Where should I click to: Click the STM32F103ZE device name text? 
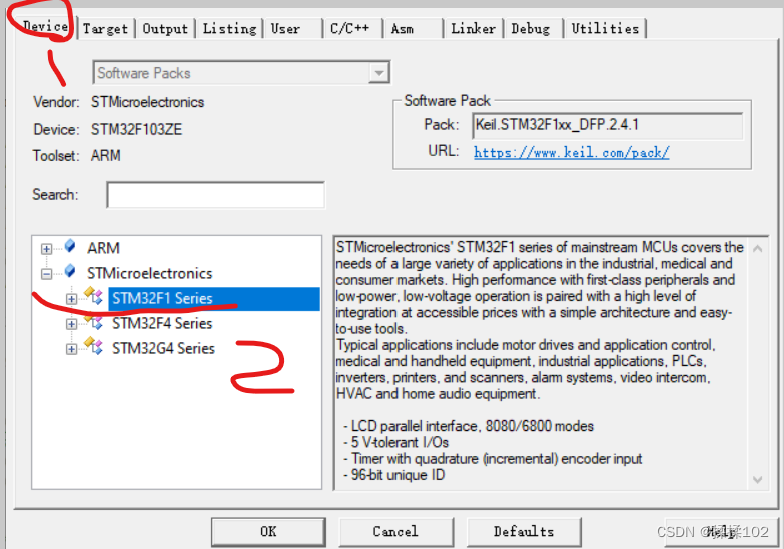136,130
